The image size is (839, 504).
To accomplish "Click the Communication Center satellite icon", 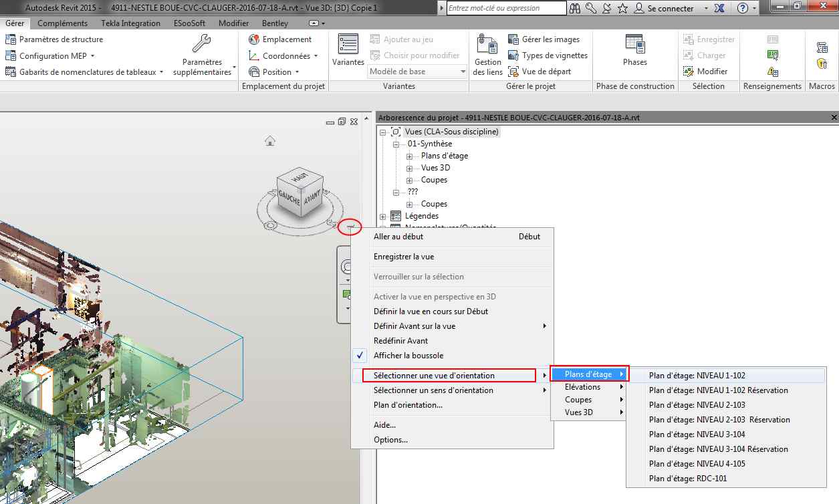I will pyautogui.click(x=607, y=8).
